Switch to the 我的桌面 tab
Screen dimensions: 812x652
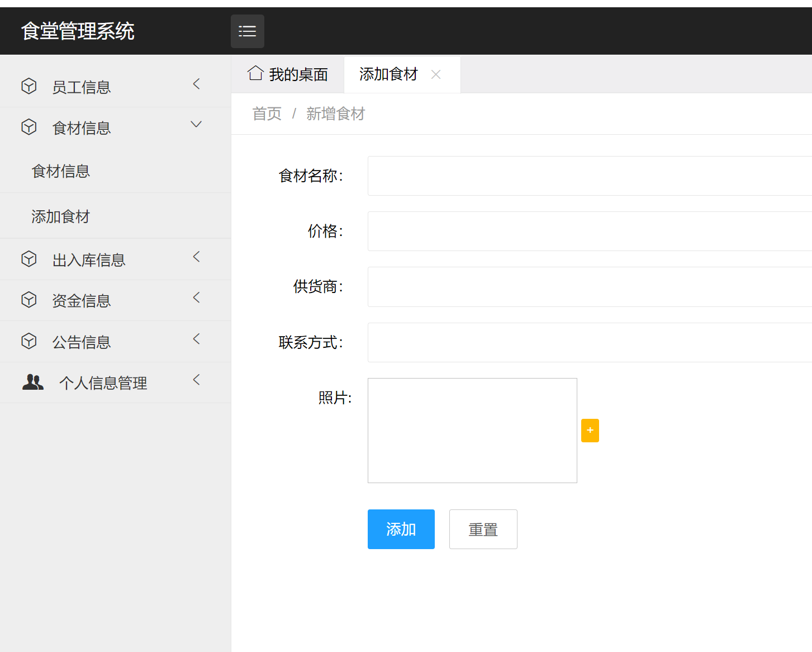click(x=288, y=74)
